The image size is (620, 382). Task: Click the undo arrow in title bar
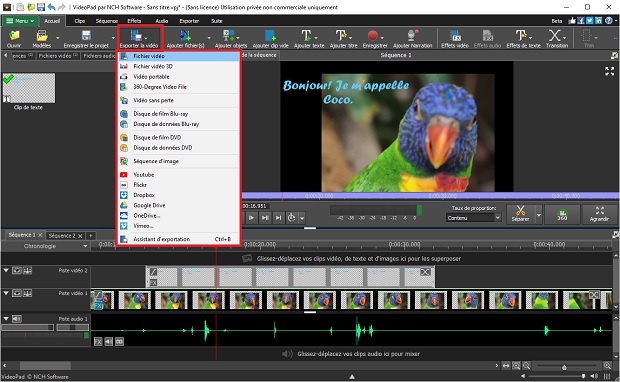click(51, 7)
